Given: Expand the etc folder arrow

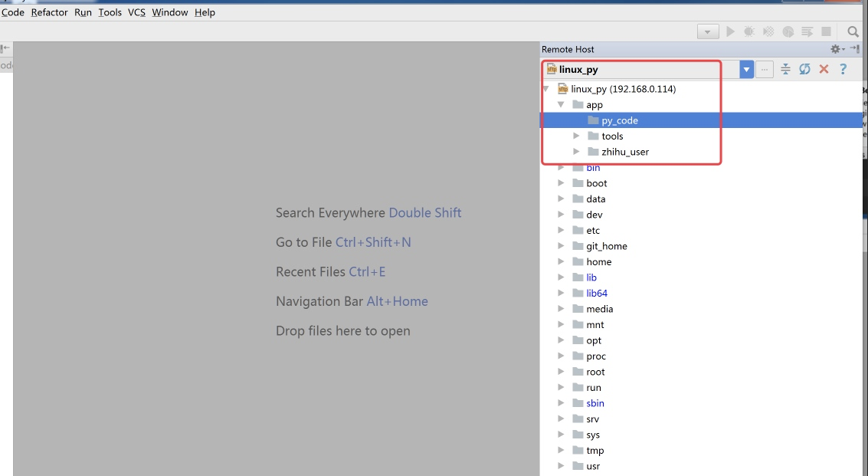Looking at the screenshot, I should click(x=561, y=230).
